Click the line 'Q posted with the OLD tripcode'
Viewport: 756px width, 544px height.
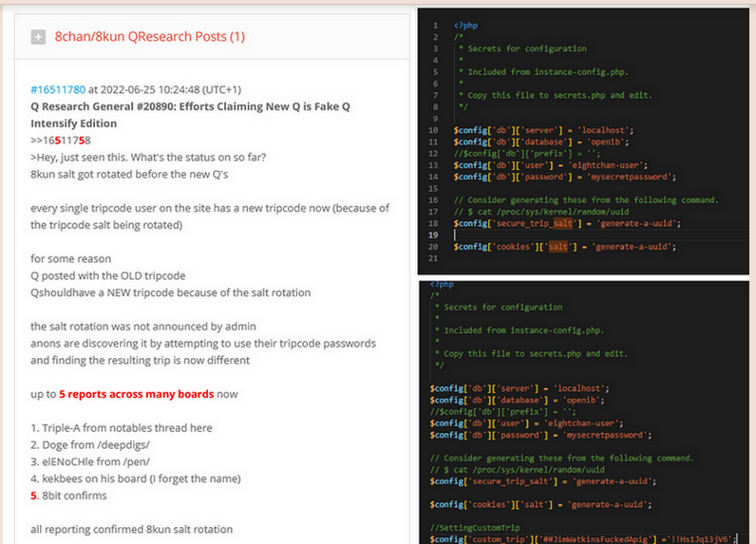108,275
